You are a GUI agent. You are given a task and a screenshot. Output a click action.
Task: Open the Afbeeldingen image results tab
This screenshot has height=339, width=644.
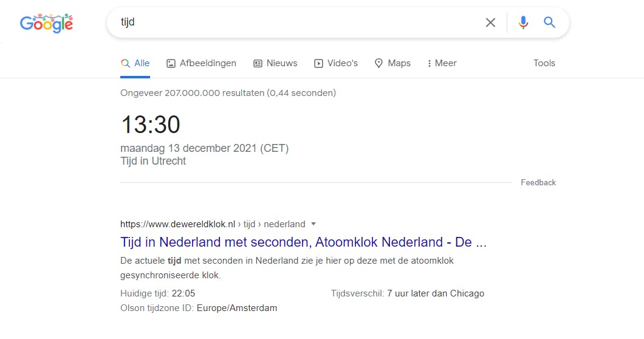[x=201, y=63]
